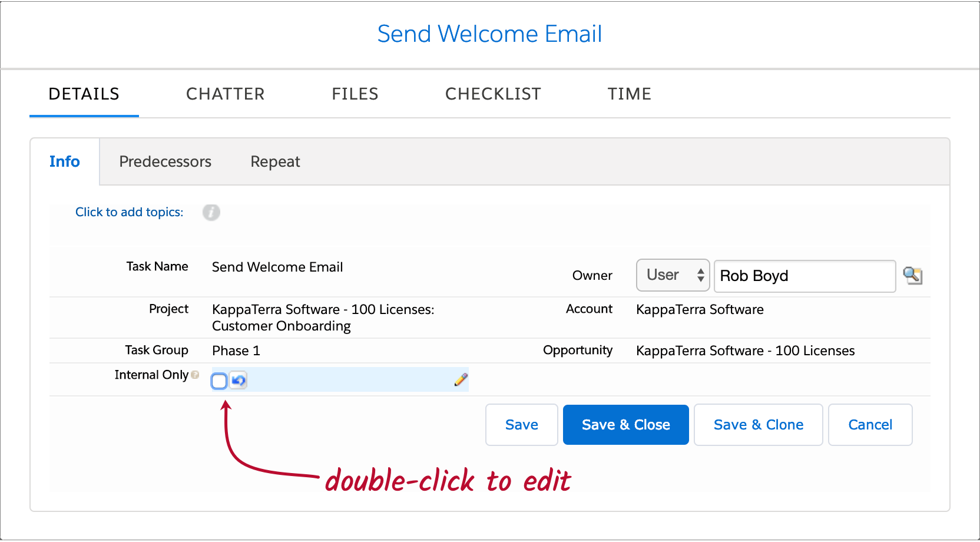Click the Project value KappaTerra Customer Onboarding
Viewport: 980px width, 542px height.
pyautogui.click(x=323, y=318)
